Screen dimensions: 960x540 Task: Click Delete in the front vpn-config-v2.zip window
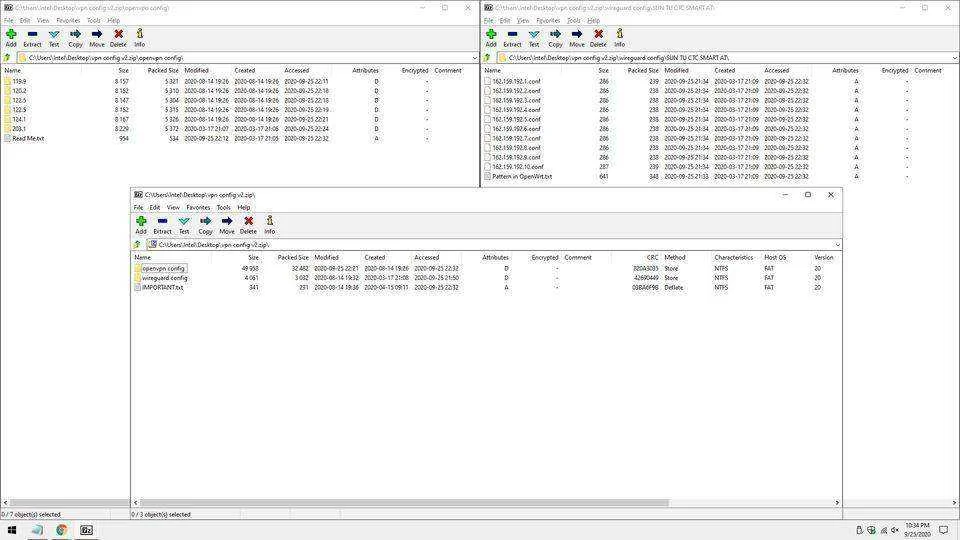[x=248, y=225]
